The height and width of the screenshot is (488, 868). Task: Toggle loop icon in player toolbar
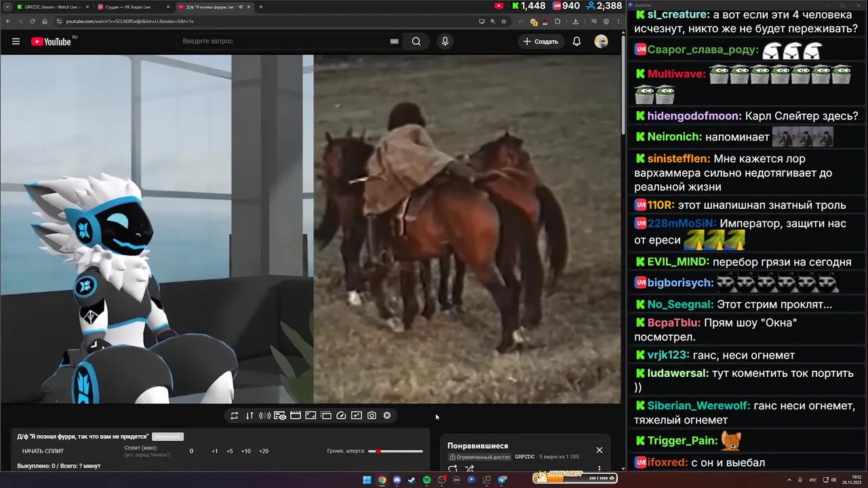click(x=234, y=415)
